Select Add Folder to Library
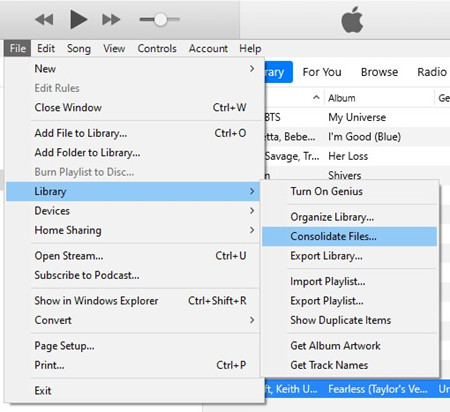450x412 pixels. [133, 152]
